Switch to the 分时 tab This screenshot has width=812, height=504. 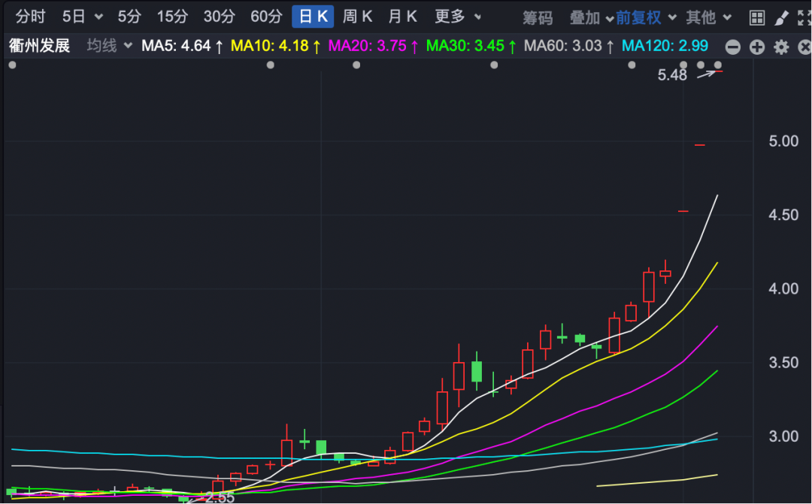(31, 17)
